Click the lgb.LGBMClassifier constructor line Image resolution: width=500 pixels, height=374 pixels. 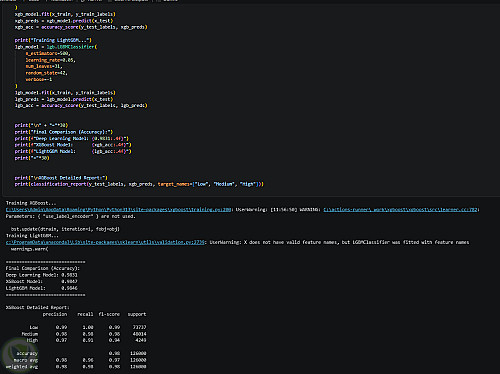(56, 47)
